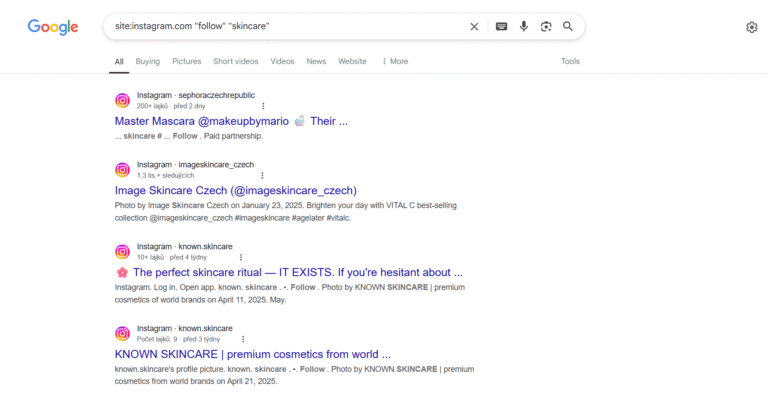
Task: Click snippet 'skincare # ... Follow . Paid partnership.'
Action: coord(189,136)
